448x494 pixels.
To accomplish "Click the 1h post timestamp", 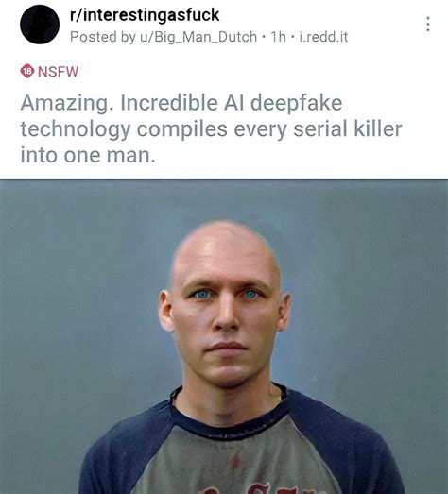I will click(278, 37).
